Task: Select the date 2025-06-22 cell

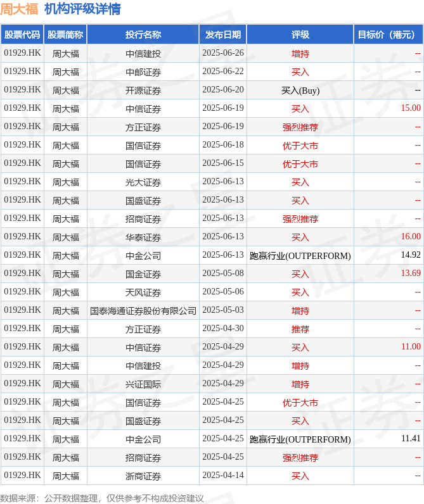Action: pyautogui.click(x=223, y=72)
